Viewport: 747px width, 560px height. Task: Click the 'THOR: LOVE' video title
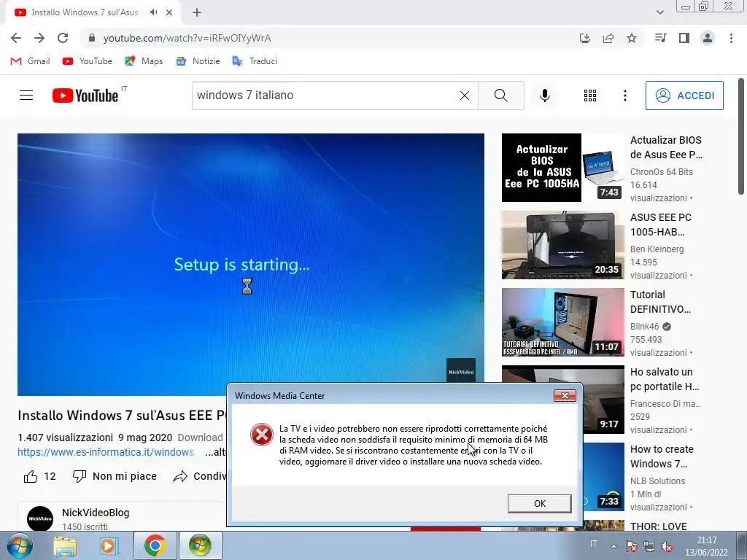[659, 526]
